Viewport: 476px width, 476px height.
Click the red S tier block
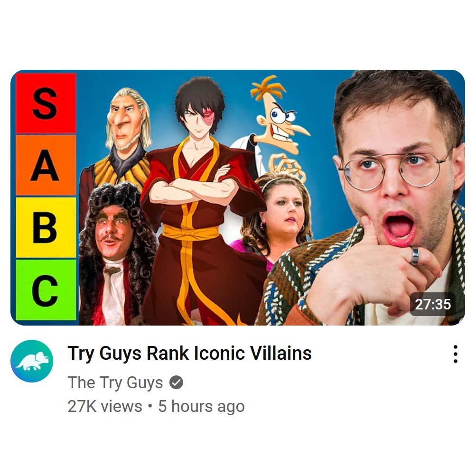click(46, 103)
